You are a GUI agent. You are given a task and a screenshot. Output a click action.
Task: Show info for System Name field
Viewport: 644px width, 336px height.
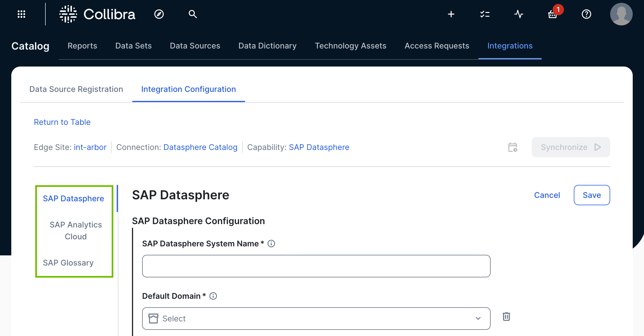[271, 244]
